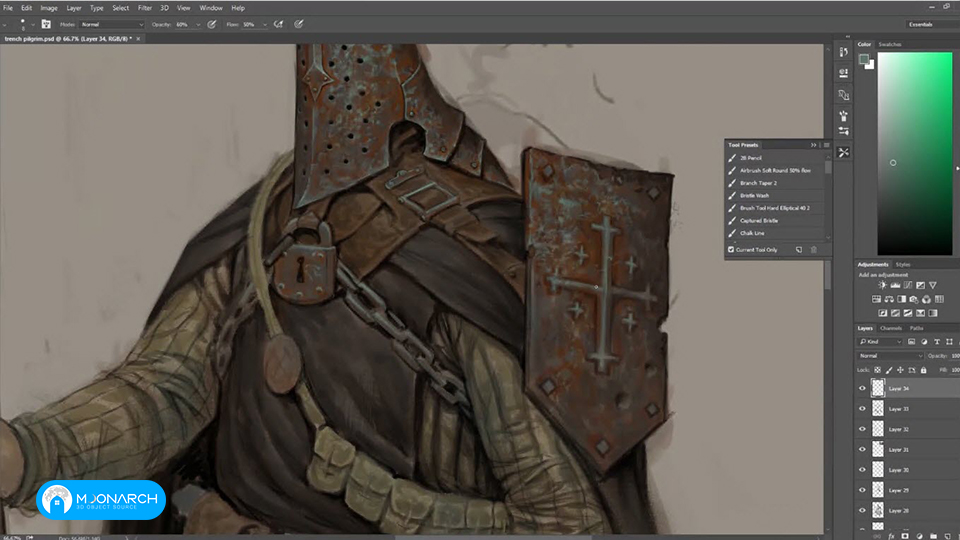
Task: Filter layers by type (T) layers
Action: [937, 342]
